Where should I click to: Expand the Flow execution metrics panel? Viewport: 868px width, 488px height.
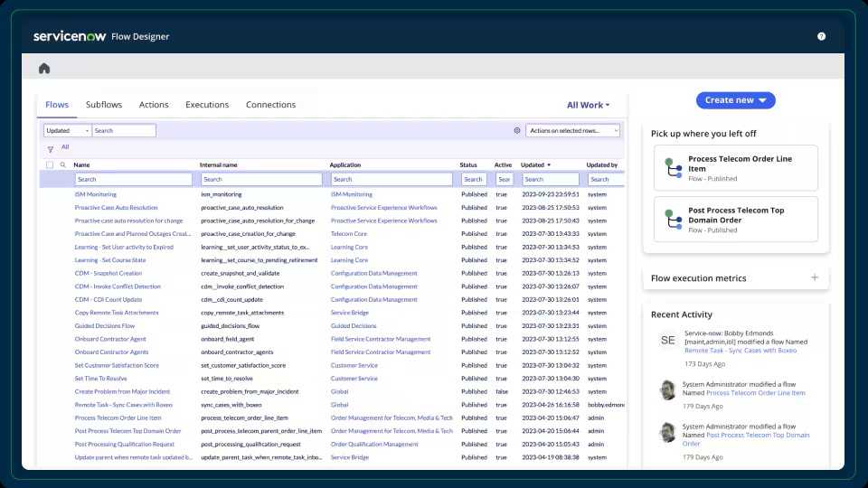814,278
